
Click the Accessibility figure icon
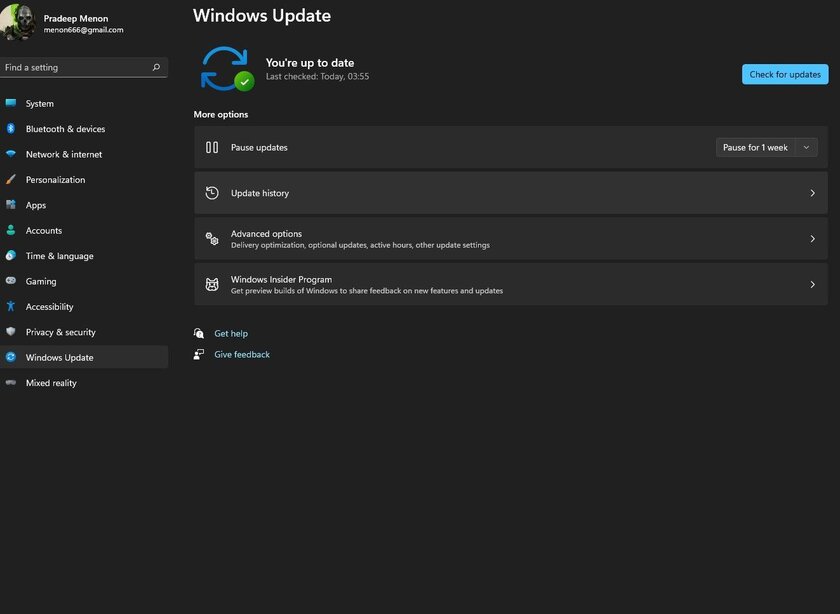point(11,306)
